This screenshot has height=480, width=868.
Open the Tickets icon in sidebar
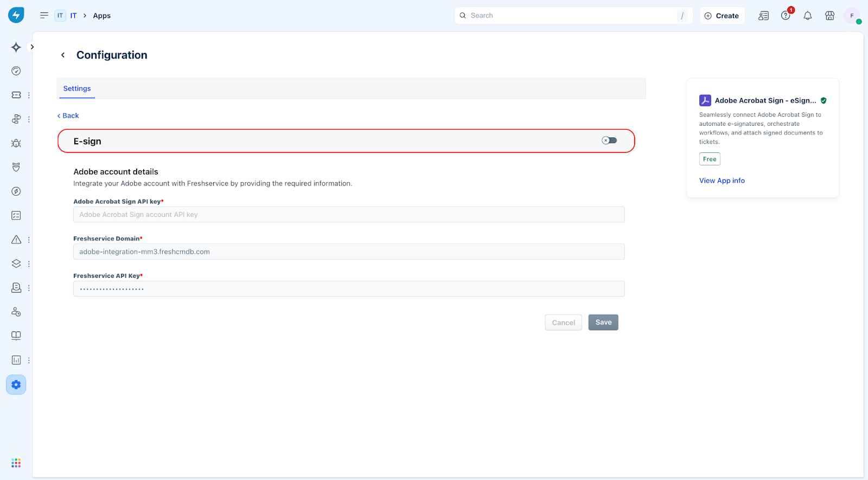tap(16, 95)
